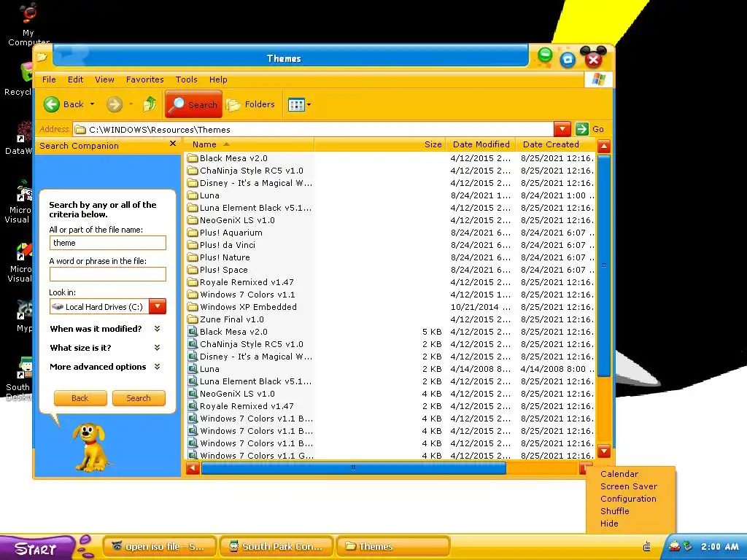The height and width of the screenshot is (560, 747).
Task: Choose Screen Saver from the popup menu
Action: (x=628, y=486)
